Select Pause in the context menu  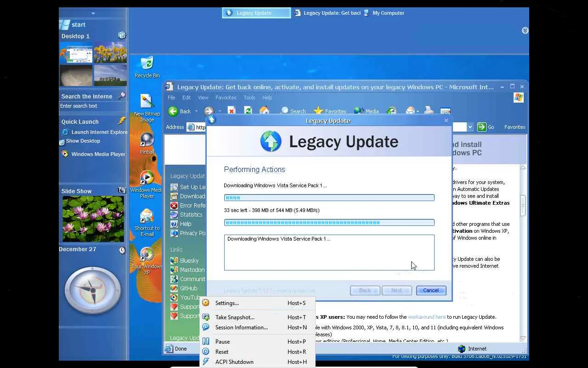click(x=258, y=342)
